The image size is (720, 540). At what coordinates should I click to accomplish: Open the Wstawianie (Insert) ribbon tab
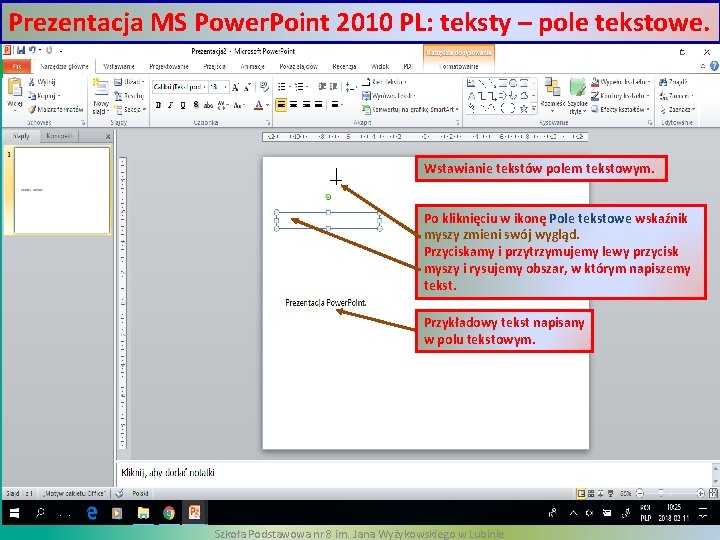coord(119,67)
